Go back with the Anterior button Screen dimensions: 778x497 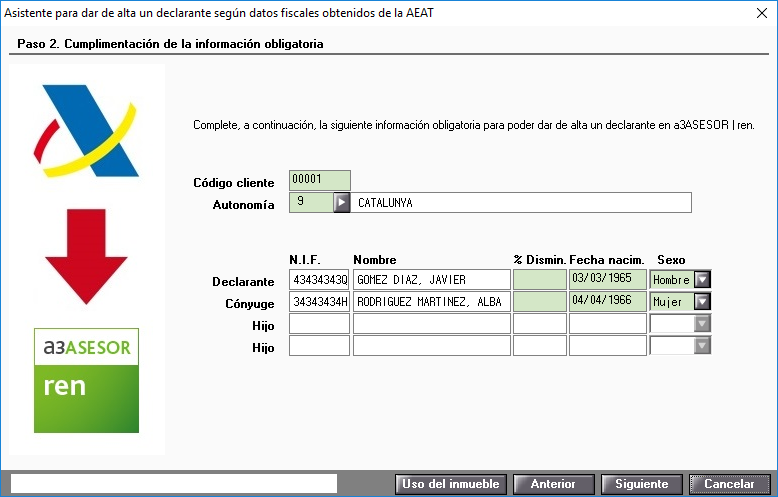553,484
